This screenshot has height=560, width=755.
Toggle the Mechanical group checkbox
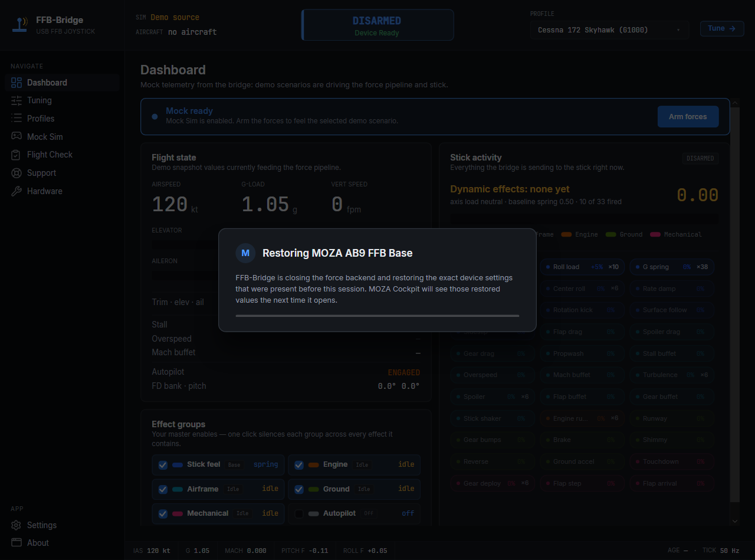pos(163,514)
